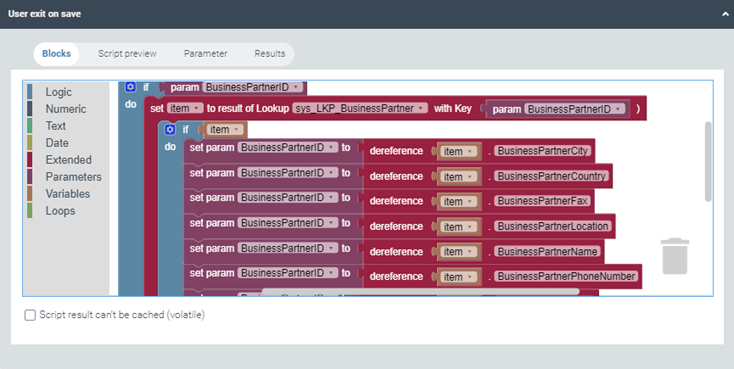This screenshot has width=734, height=369.
Task: Click the 'with Key' label
Action: (452, 108)
